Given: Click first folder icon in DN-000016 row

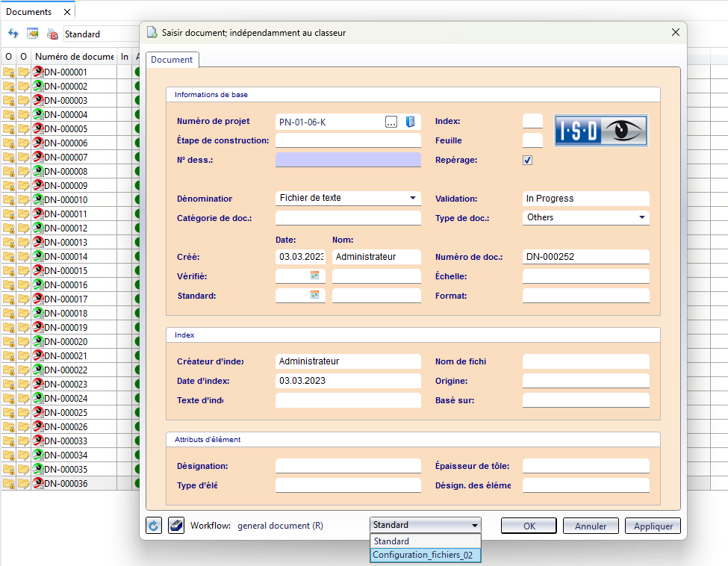Looking at the screenshot, I should point(9,284).
